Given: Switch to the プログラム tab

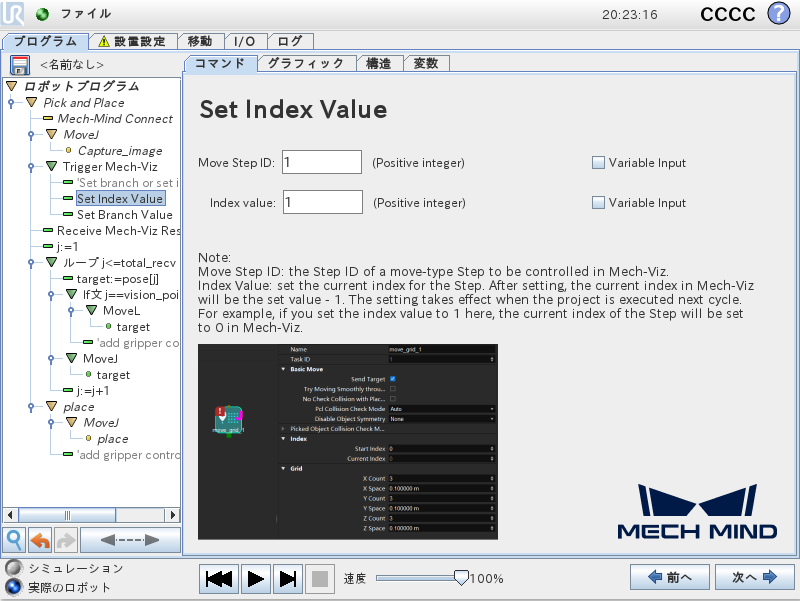Looking at the screenshot, I should pos(45,41).
